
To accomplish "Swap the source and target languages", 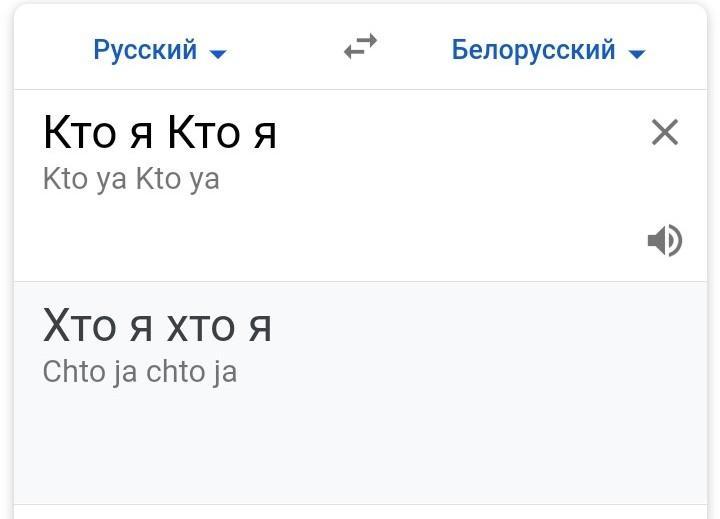I will (360, 47).
